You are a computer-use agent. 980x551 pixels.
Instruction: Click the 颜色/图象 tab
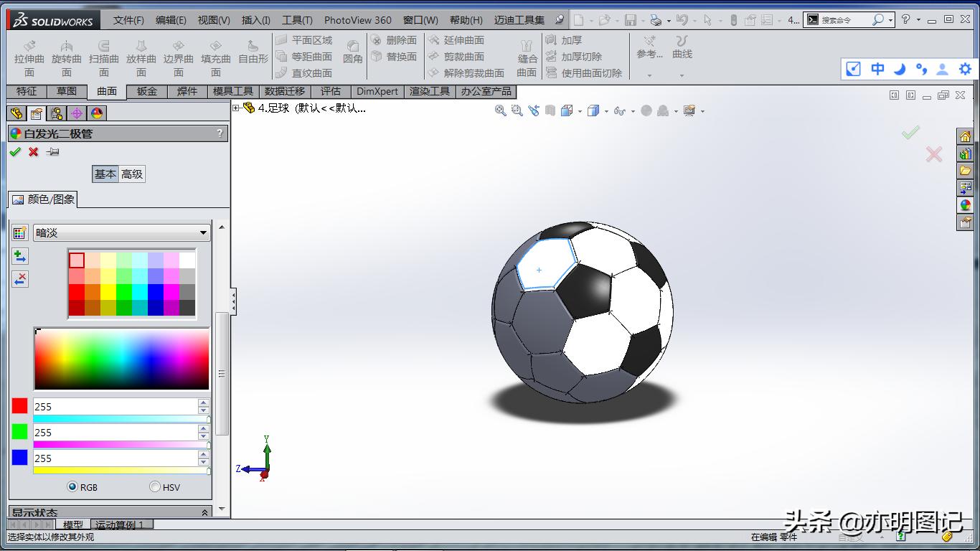(x=44, y=199)
